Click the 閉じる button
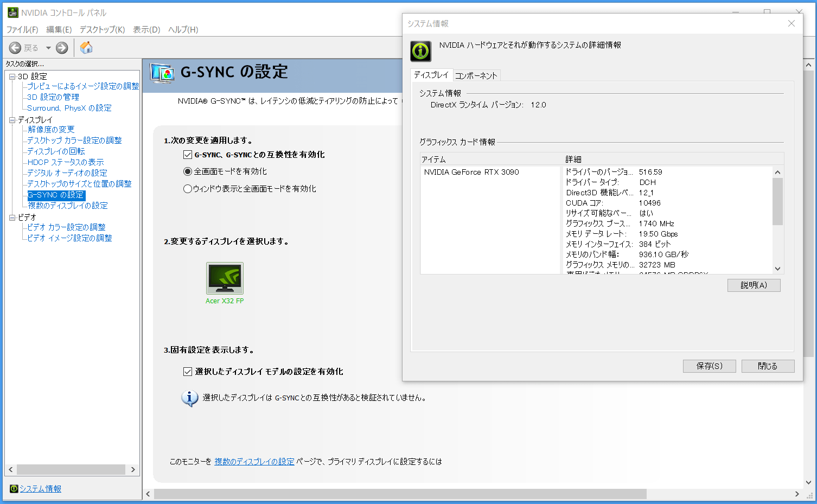The width and height of the screenshot is (817, 504). coord(768,366)
